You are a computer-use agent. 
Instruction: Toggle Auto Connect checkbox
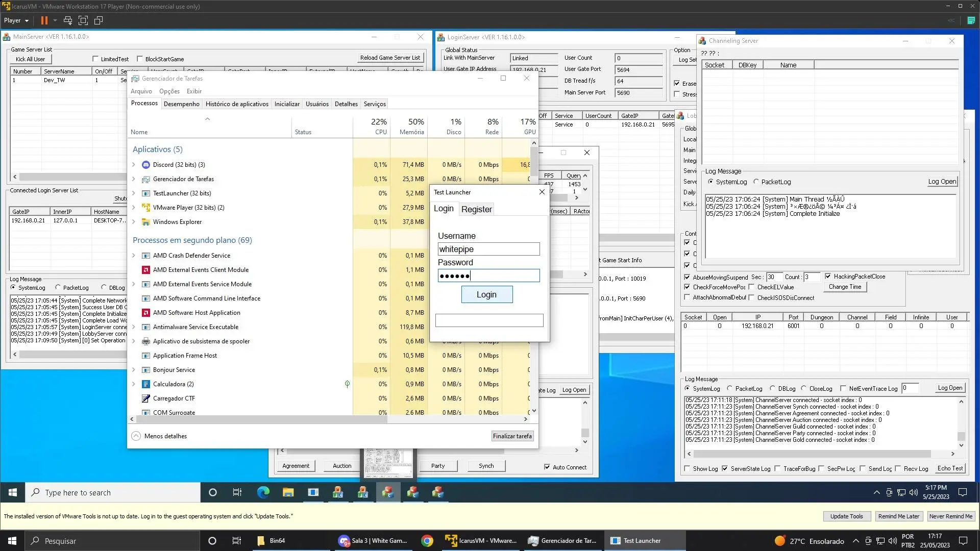[x=547, y=467]
